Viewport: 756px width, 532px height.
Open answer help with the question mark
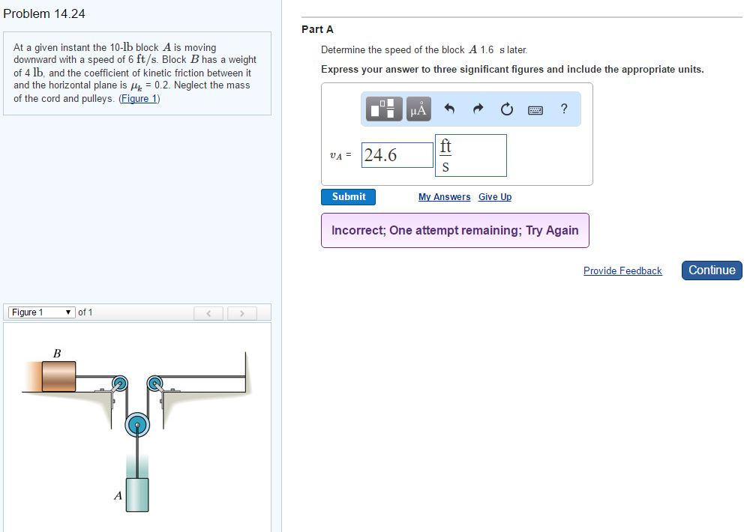(564, 109)
